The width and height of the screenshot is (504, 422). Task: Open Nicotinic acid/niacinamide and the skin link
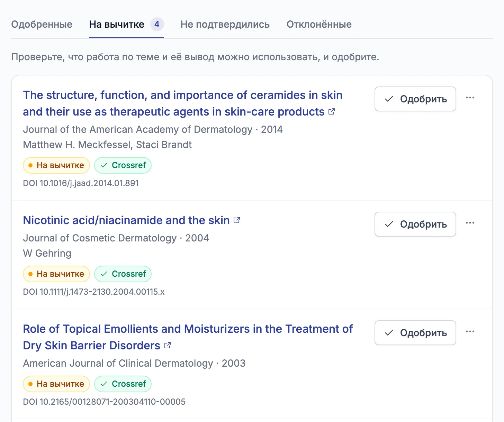tap(126, 220)
